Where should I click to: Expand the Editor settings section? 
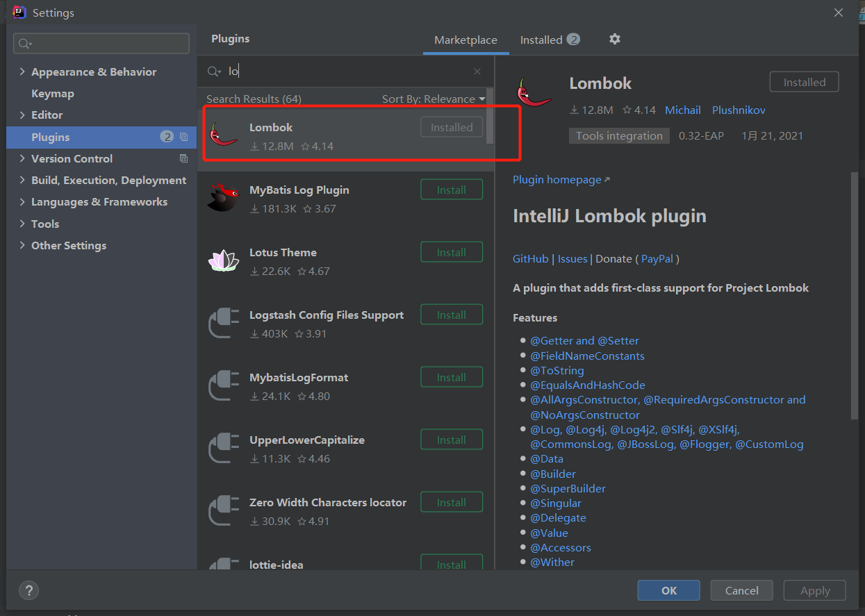click(22, 115)
